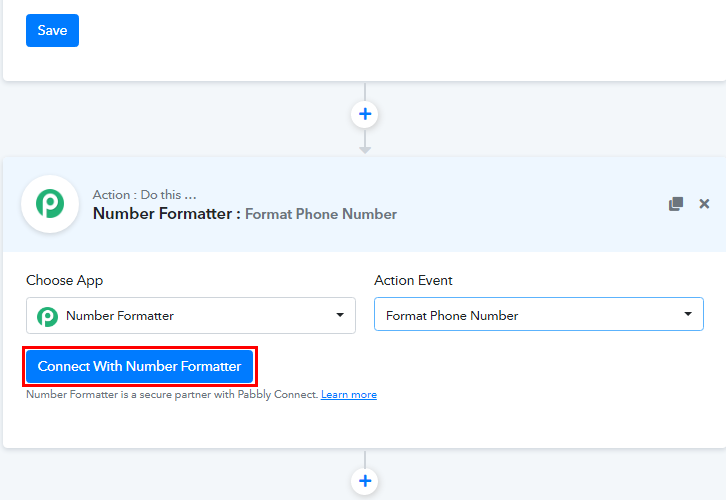Add a step using the plus icon above the Number Formatter action

(365, 114)
